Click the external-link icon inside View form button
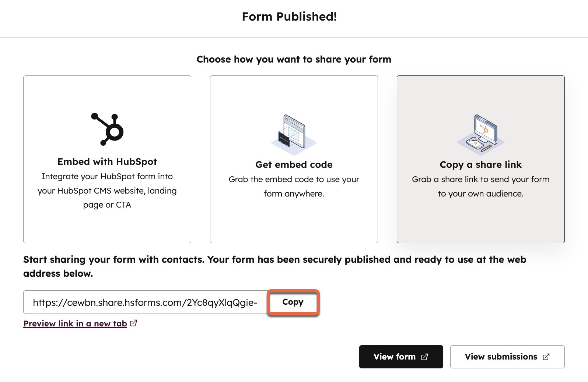The height and width of the screenshot is (382, 588). point(424,357)
